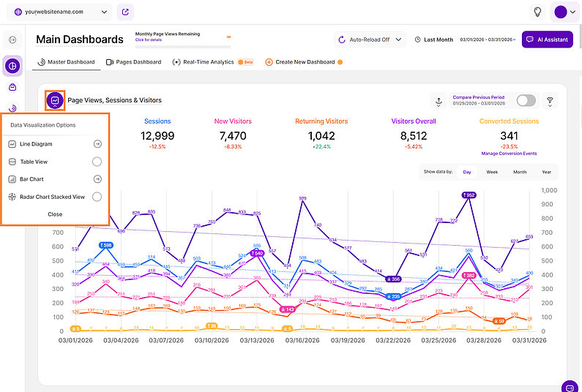Click the Sessions metric heading
The image size is (582, 392).
pos(157,121)
